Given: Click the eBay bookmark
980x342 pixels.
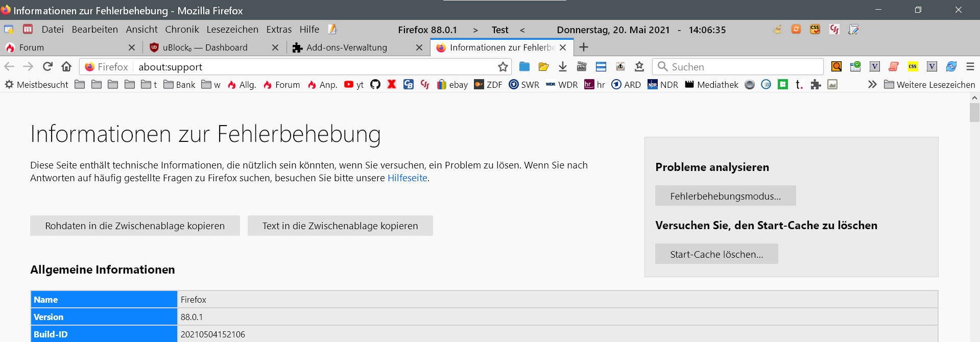Looking at the screenshot, I should 452,85.
